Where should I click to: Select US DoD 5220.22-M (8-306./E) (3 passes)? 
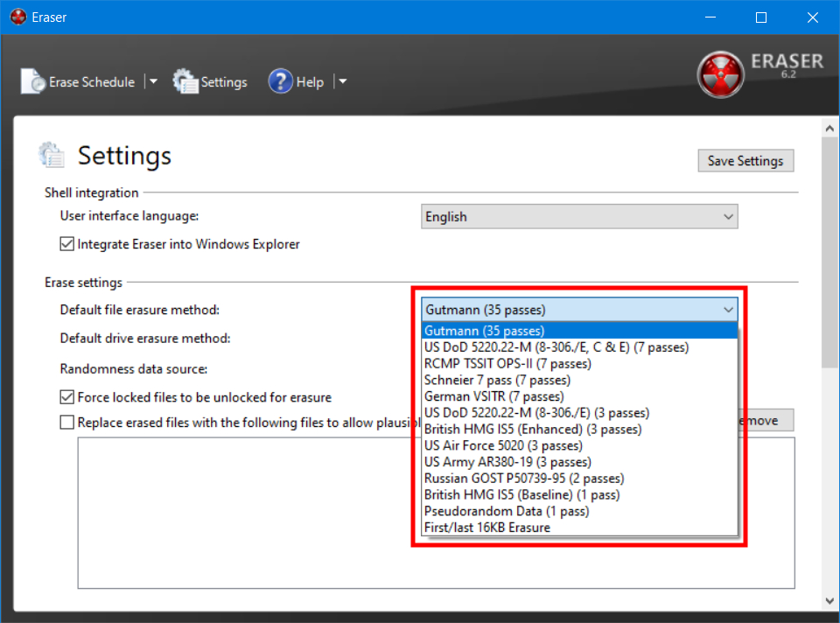tap(579, 413)
